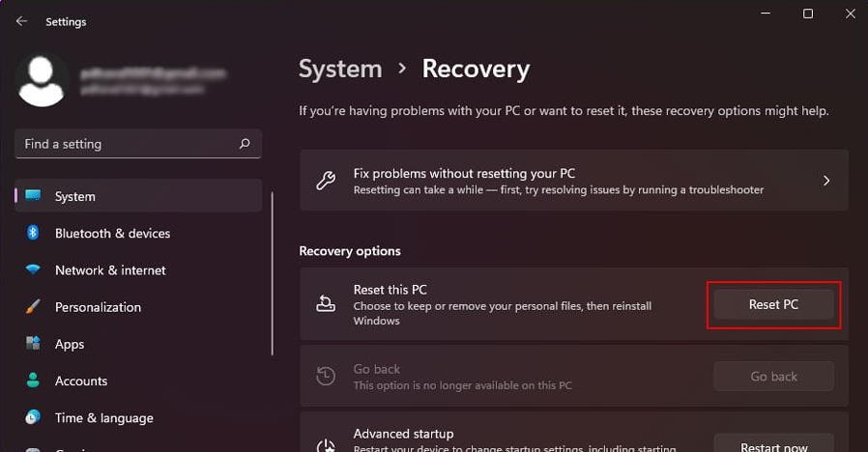Click the Network wifi icon

33,269
